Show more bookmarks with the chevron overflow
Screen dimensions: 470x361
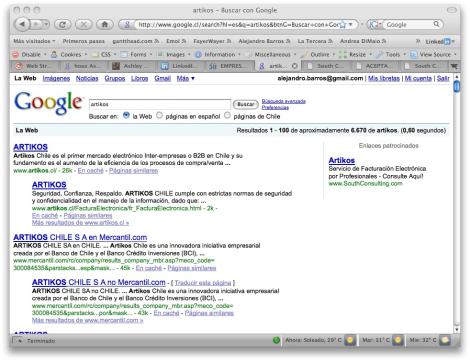418,41
